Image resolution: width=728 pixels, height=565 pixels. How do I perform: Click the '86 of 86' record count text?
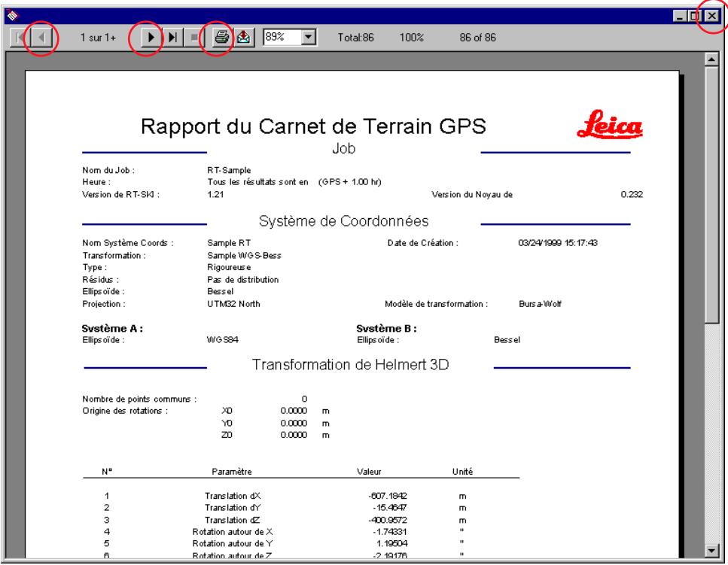tap(478, 38)
